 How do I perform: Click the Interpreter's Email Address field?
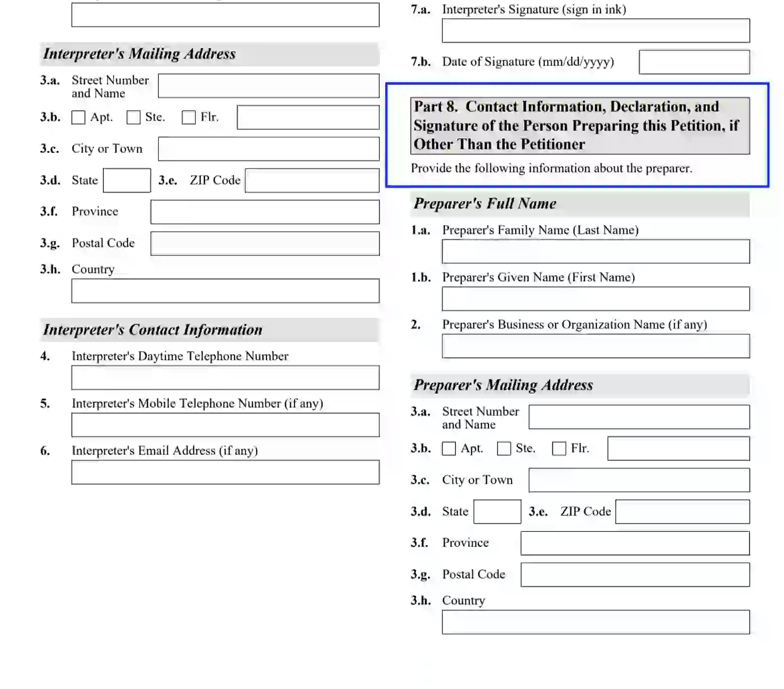225,472
